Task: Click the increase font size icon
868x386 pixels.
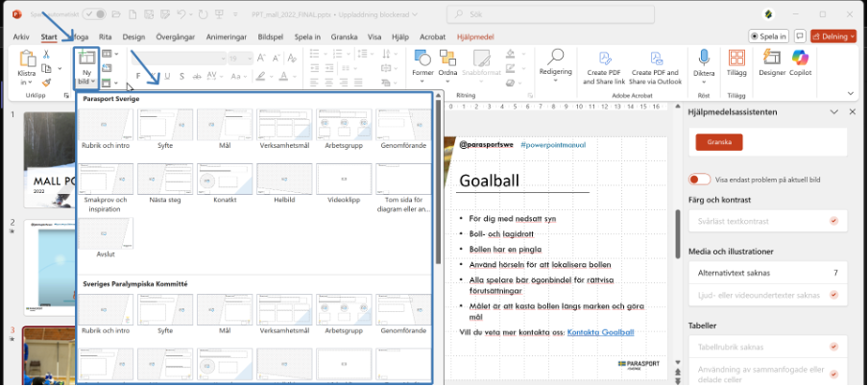Action: point(261,59)
